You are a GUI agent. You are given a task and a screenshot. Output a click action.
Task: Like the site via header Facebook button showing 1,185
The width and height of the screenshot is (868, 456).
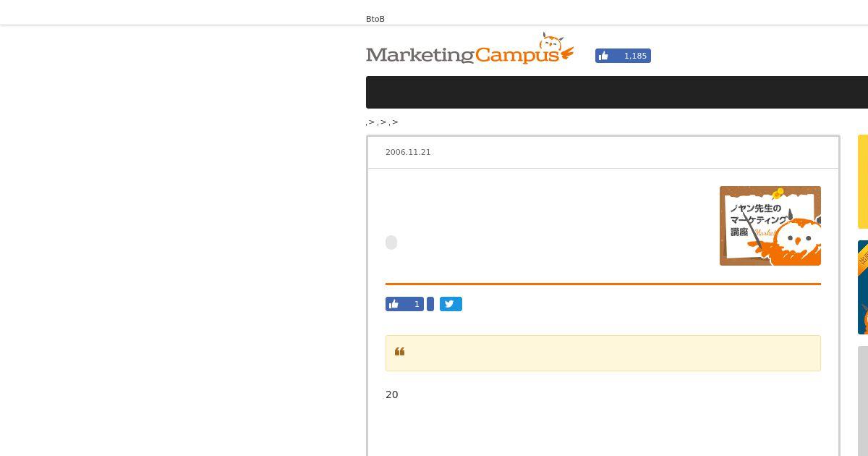[x=623, y=56]
